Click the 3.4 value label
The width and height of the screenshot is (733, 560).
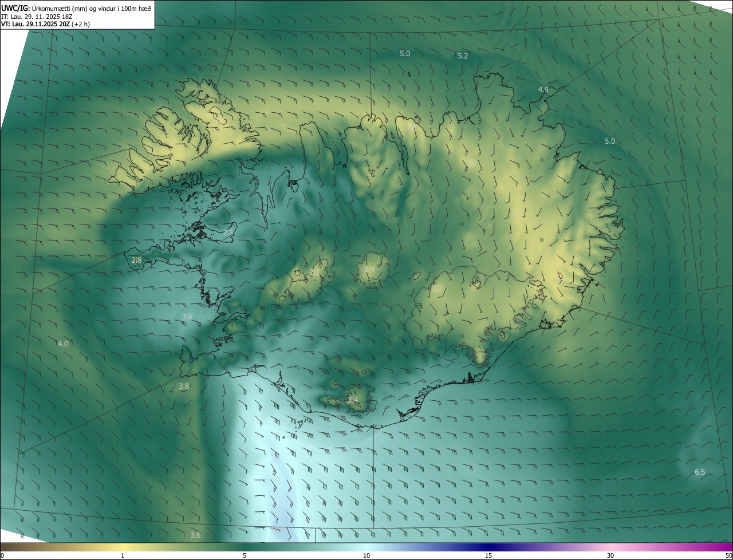tap(353, 400)
